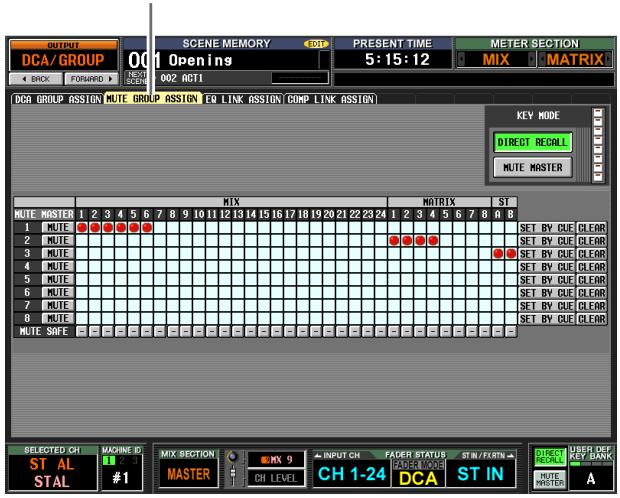
Task: Click the BACK navigation button
Action: pos(36,79)
